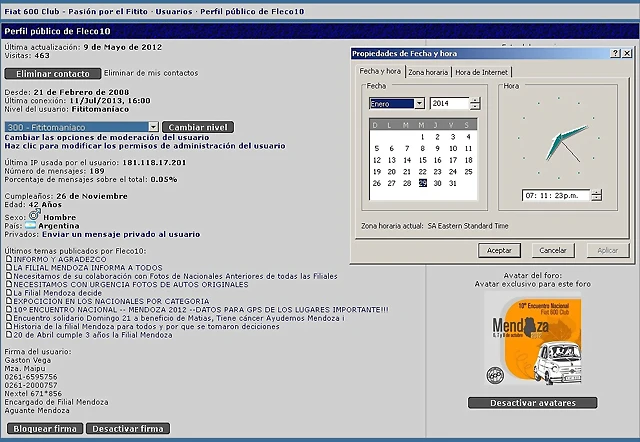Screen dimensions: 640x442
Task: Click Cancelar in the date dialog
Action: [553, 250]
